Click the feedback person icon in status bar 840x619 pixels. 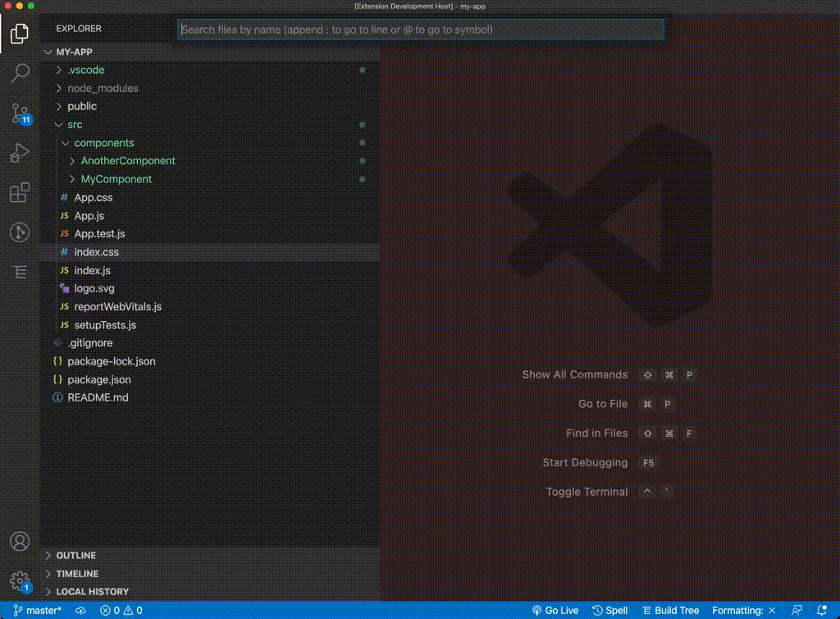tap(797, 611)
